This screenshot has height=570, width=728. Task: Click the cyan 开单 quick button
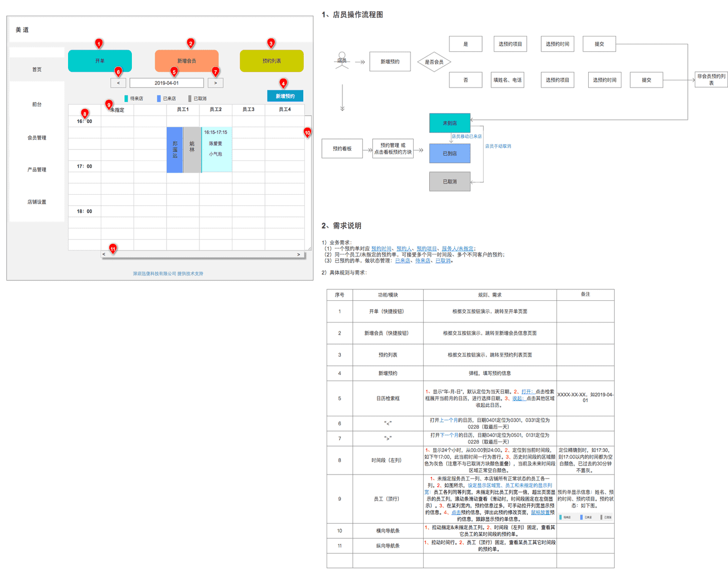(100, 61)
